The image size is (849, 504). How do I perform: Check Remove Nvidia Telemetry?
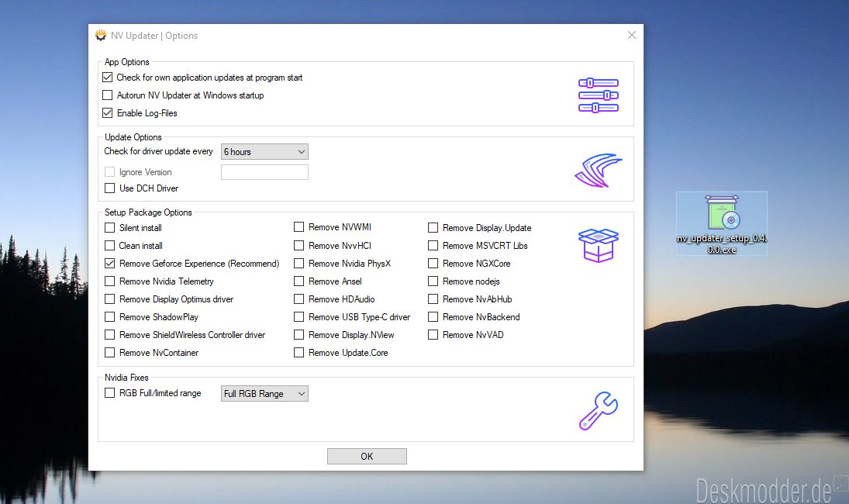(109, 281)
